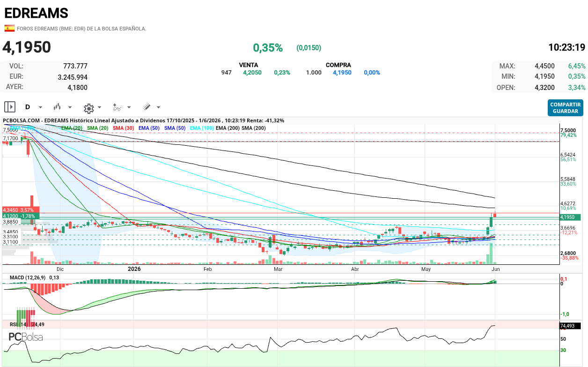Click the COMPRA quantity 1.000
588x367 pixels.
pyautogui.click(x=314, y=73)
